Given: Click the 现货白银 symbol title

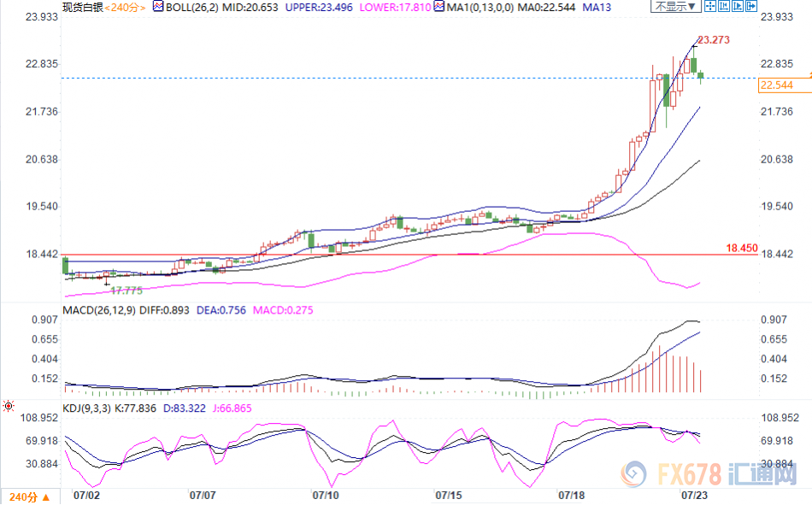Looking at the screenshot, I should coord(80,7).
